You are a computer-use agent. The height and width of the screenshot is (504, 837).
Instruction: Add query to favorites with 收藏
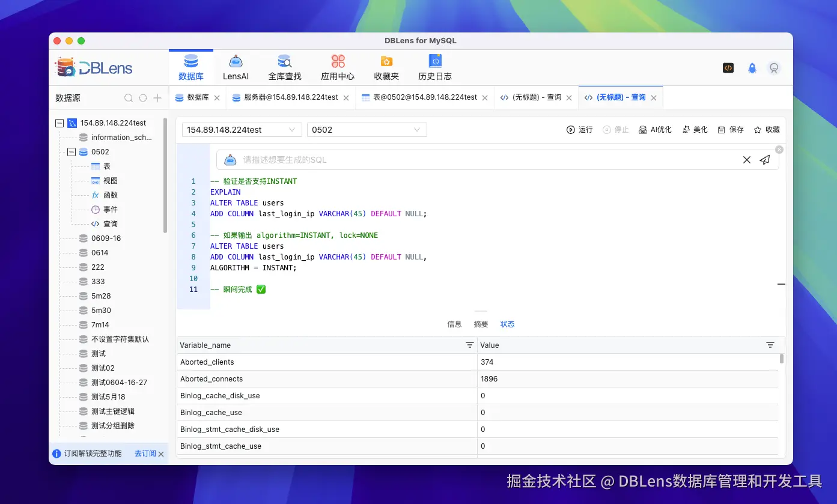point(767,130)
